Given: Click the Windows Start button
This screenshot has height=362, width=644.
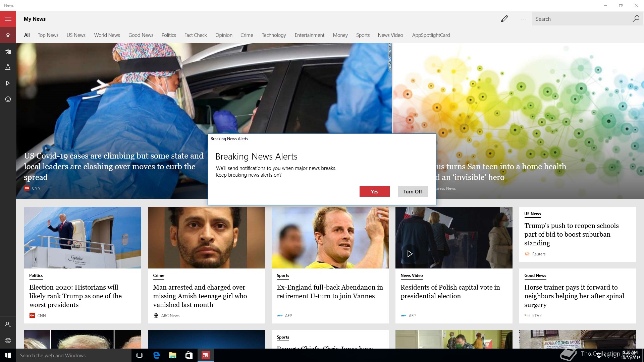Looking at the screenshot, I should coord(8,355).
